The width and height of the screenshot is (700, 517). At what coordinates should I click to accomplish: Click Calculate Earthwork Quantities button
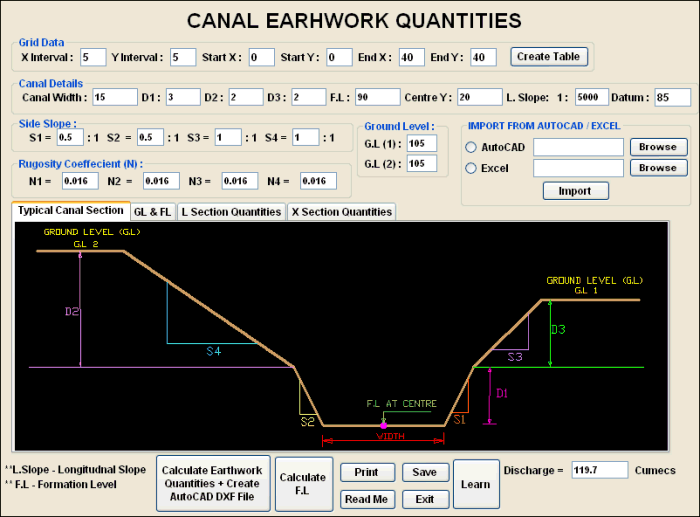212,484
